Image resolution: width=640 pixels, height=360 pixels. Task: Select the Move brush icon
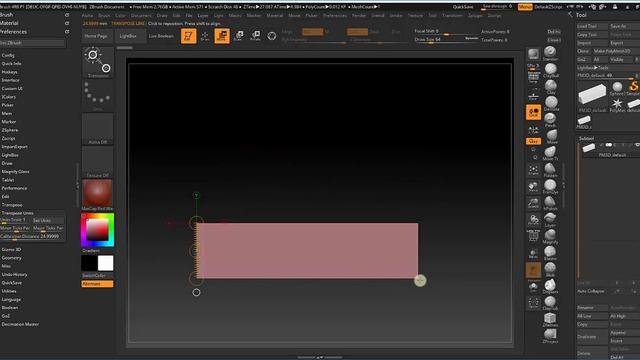pyautogui.click(x=552, y=137)
